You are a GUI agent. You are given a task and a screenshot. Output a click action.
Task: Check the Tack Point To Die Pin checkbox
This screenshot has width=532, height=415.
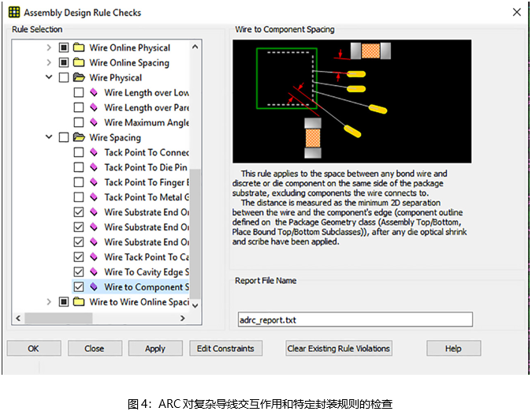[x=79, y=167]
